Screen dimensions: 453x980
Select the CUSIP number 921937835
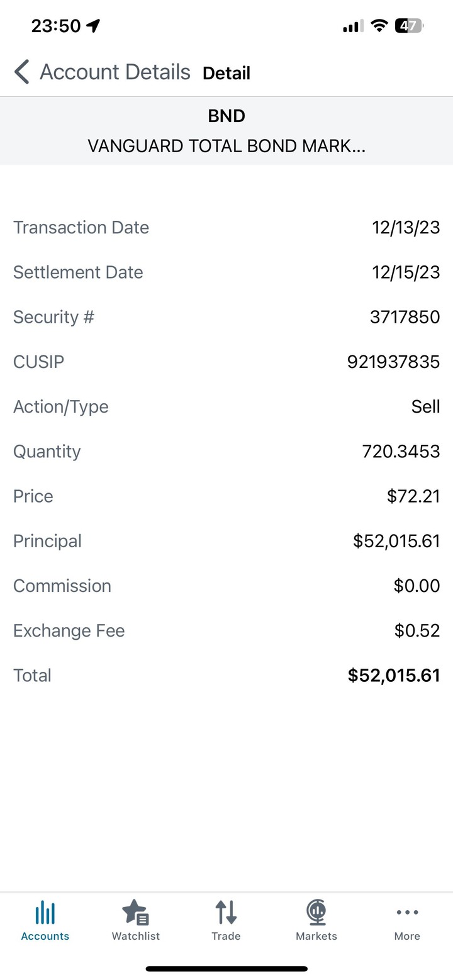(x=393, y=362)
